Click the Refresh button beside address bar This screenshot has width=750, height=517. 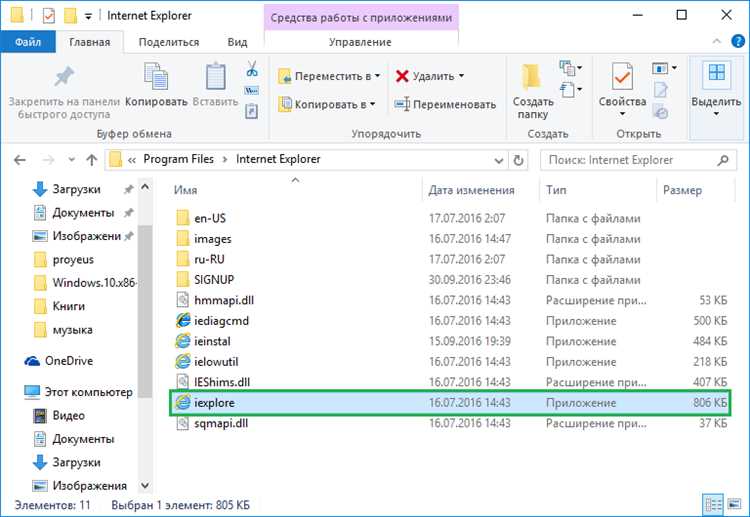(x=518, y=160)
